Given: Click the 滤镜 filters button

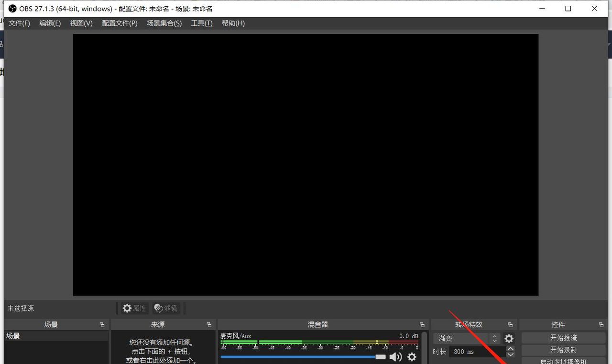Looking at the screenshot, I should (x=166, y=309).
